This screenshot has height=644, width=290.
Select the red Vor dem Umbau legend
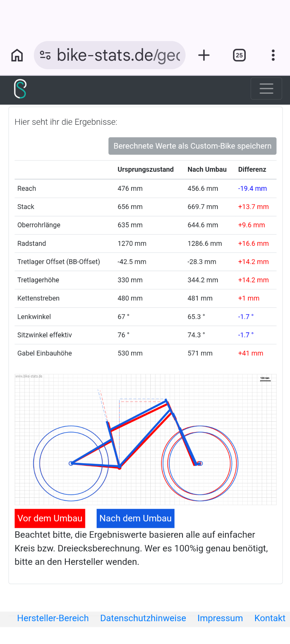[x=50, y=518]
